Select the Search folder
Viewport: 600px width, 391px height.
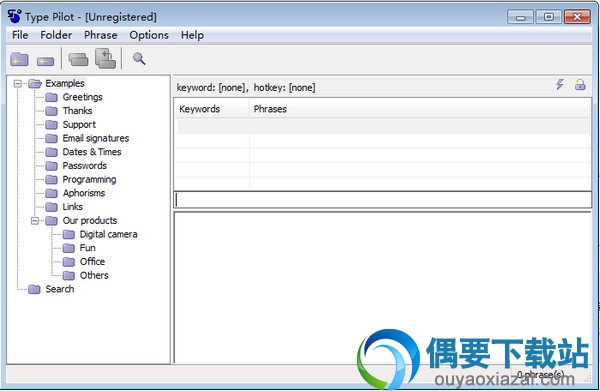tap(60, 289)
